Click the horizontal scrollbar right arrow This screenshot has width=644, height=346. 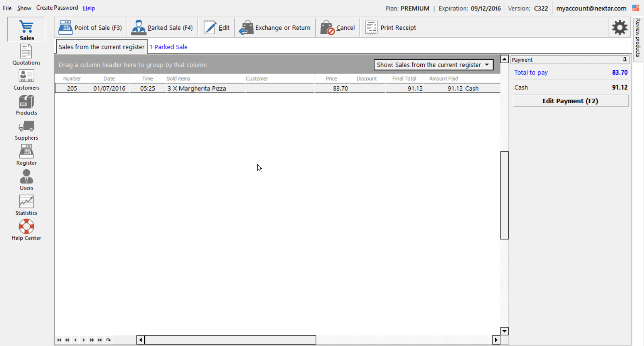click(x=496, y=340)
